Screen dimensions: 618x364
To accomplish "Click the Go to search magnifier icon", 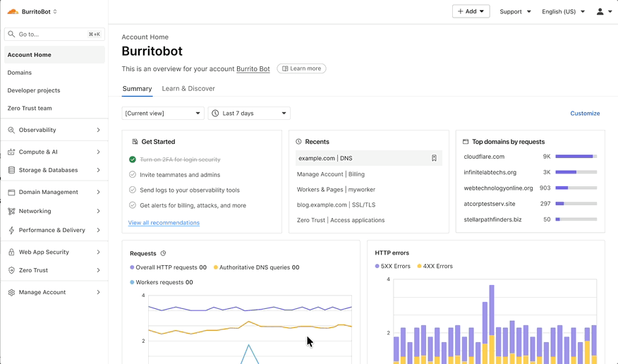I will click(x=11, y=35).
